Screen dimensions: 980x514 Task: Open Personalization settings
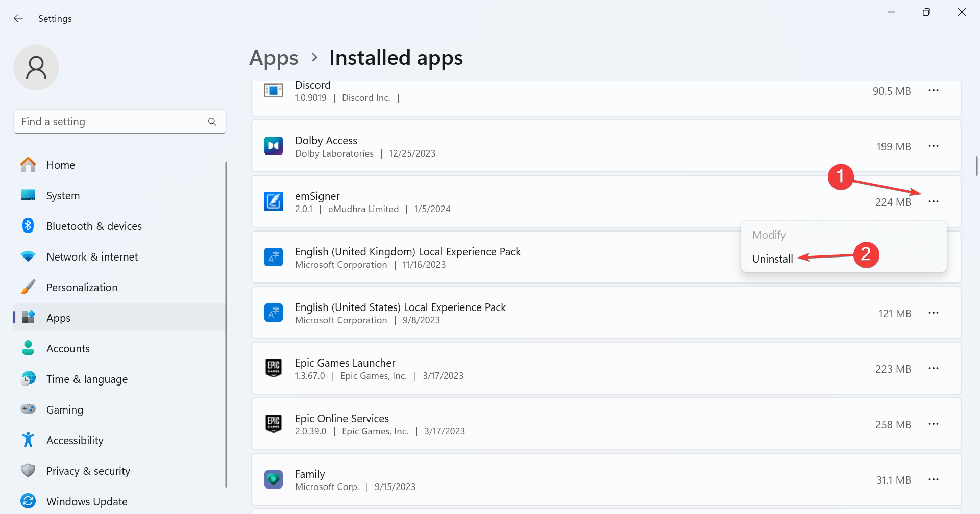tap(119, 287)
